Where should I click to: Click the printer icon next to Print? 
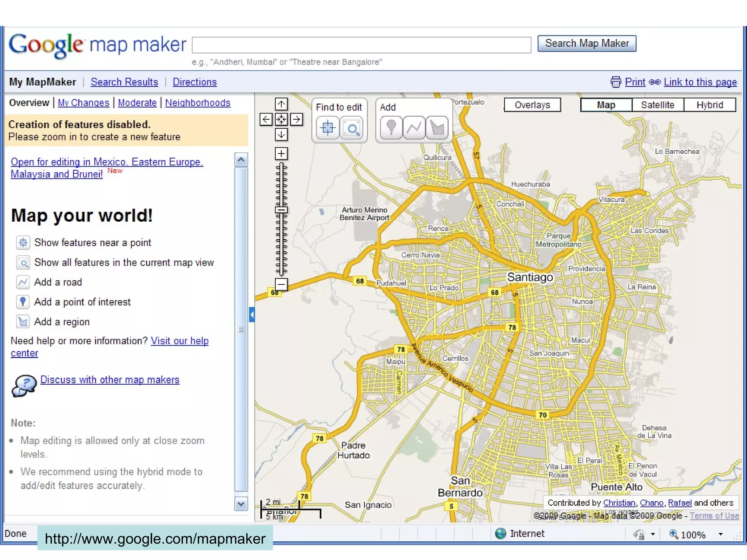616,82
